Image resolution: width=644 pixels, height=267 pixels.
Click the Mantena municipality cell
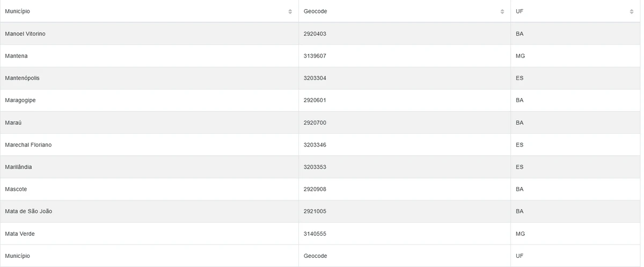pos(16,56)
